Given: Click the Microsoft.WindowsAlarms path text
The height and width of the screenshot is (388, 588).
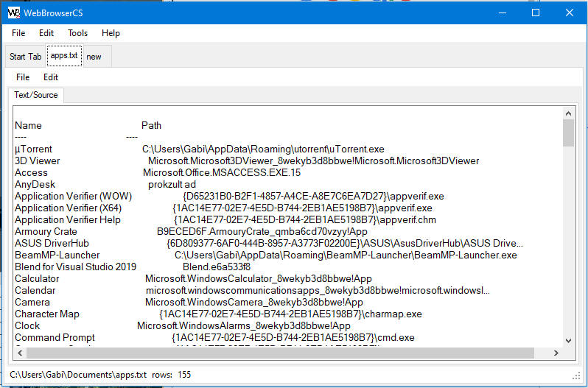Looking at the screenshot, I should [244, 326].
